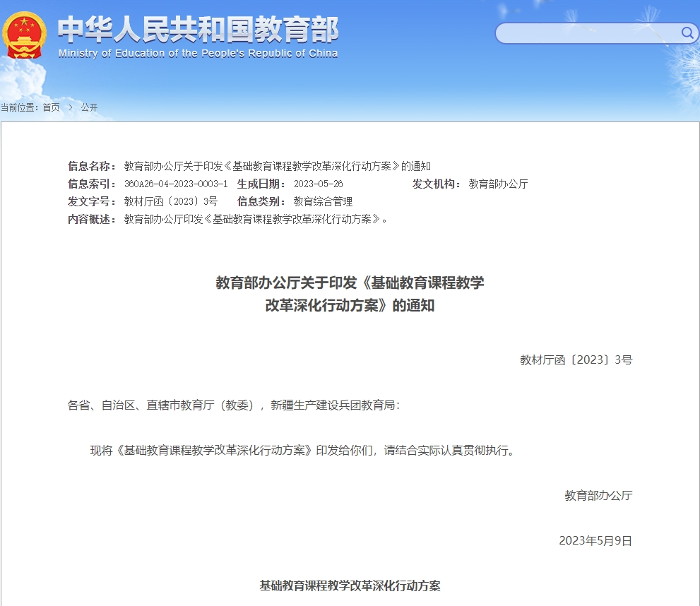Click the search magnifier icon

[687, 33]
